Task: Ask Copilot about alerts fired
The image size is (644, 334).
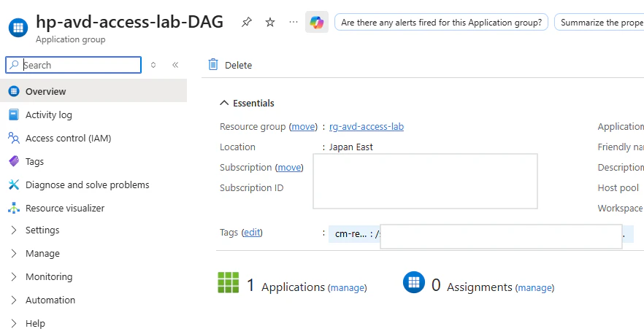Action: click(441, 22)
